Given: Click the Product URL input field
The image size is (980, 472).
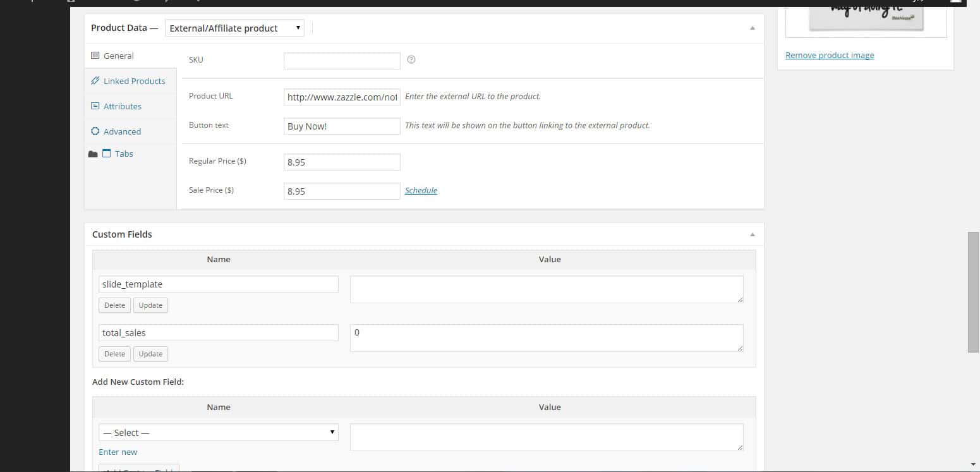Looking at the screenshot, I should (342, 97).
